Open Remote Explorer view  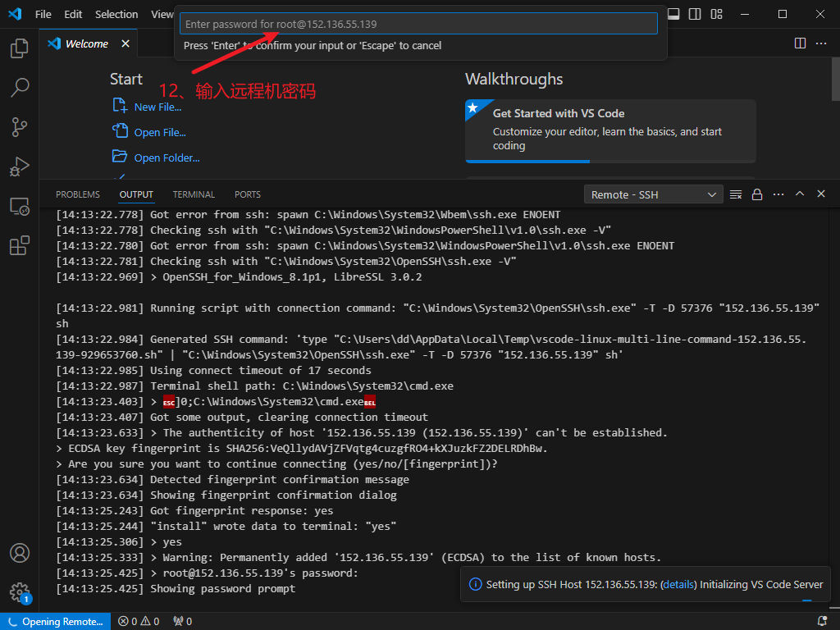coord(20,206)
